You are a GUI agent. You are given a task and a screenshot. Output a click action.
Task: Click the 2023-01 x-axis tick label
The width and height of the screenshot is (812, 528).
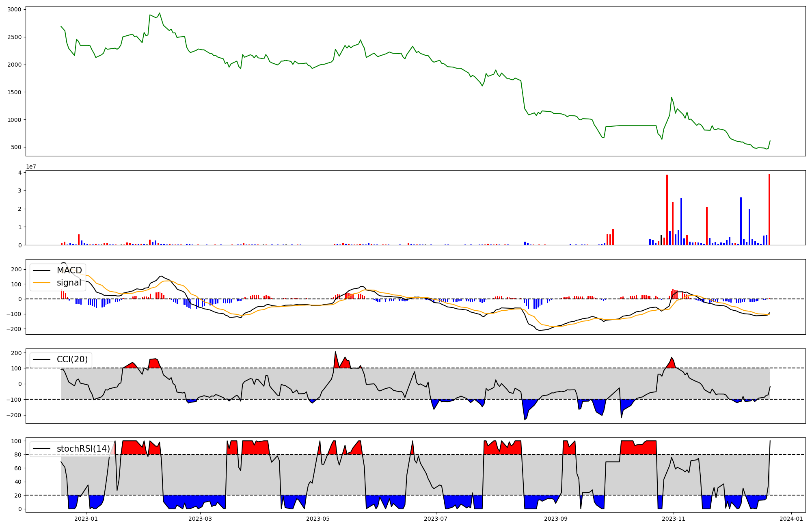pyautogui.click(x=86, y=519)
